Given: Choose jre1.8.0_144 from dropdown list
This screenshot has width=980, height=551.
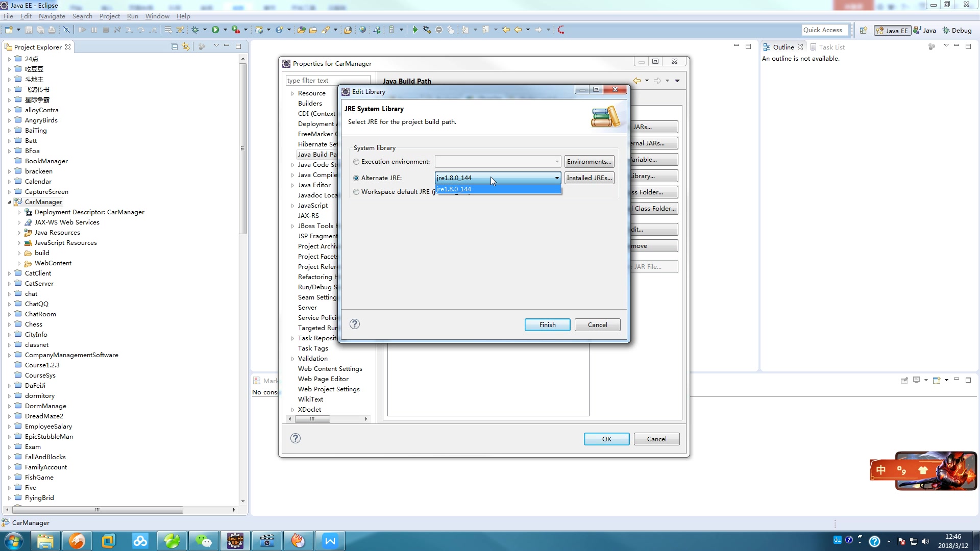Looking at the screenshot, I should (498, 189).
